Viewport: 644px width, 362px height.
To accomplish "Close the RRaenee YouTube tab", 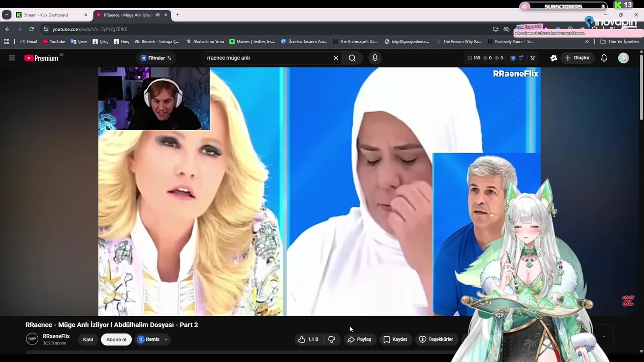I will pos(166,15).
